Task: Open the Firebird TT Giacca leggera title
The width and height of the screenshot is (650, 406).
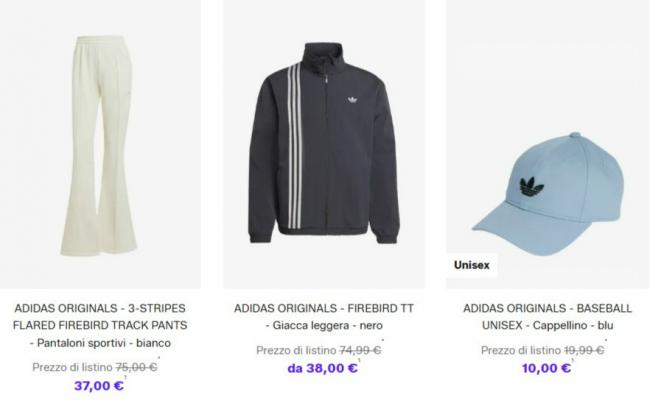Action: click(324, 317)
